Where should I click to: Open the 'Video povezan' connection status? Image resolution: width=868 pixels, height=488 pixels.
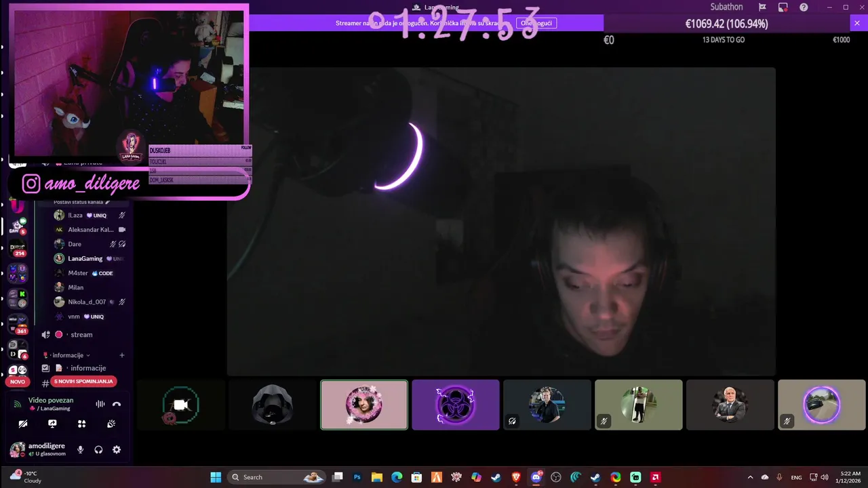51,401
